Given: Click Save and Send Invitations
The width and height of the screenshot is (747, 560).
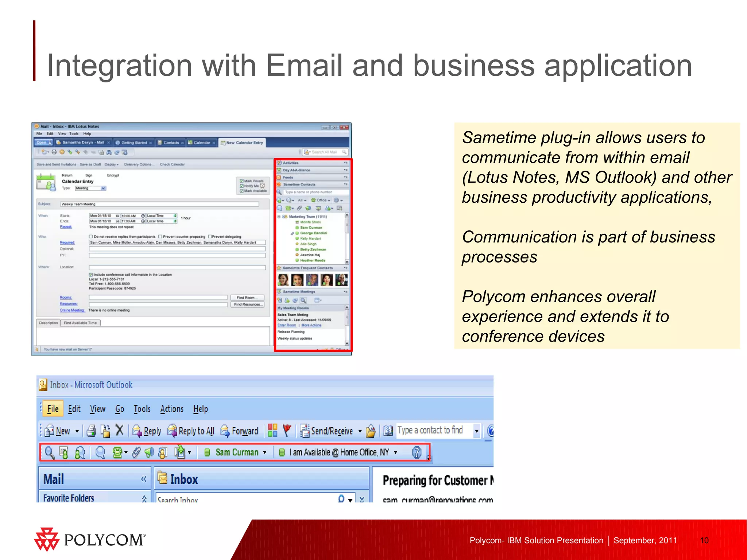Looking at the screenshot, I should [56, 164].
